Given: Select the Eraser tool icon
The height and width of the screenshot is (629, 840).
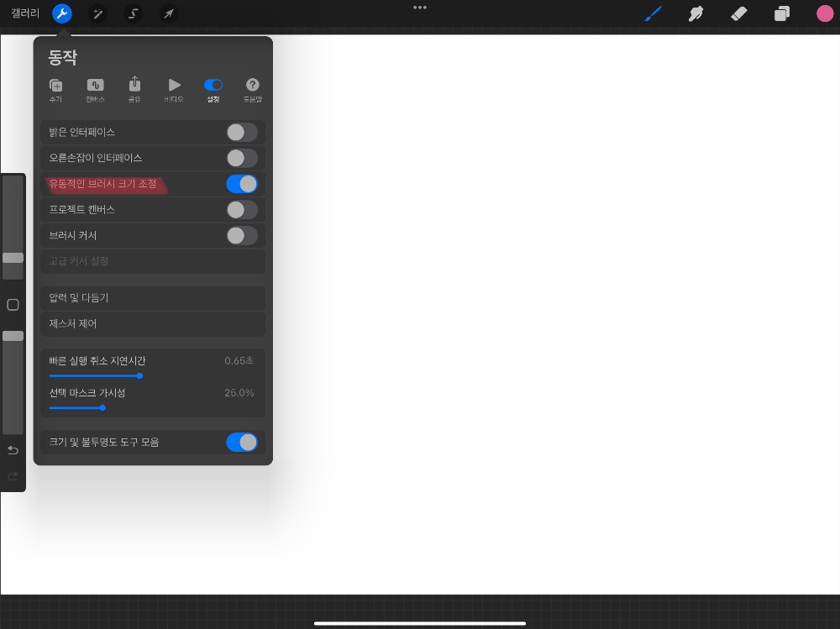Looking at the screenshot, I should click(x=738, y=13).
